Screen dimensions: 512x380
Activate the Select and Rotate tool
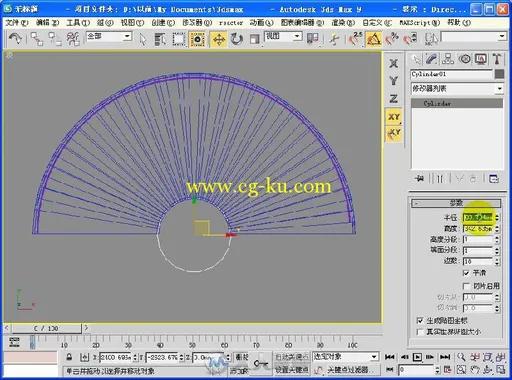coord(237,40)
